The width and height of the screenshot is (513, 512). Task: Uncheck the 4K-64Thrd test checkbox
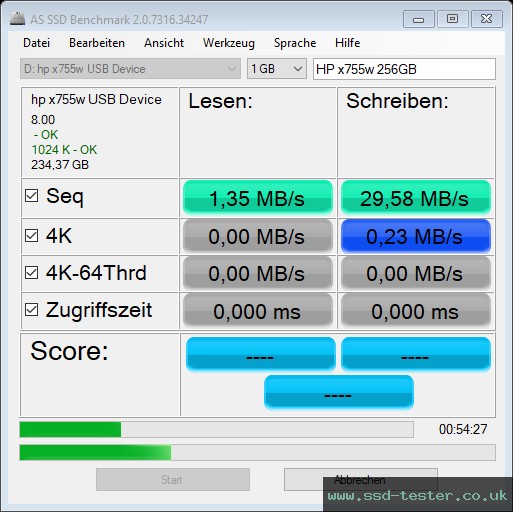(x=31, y=273)
